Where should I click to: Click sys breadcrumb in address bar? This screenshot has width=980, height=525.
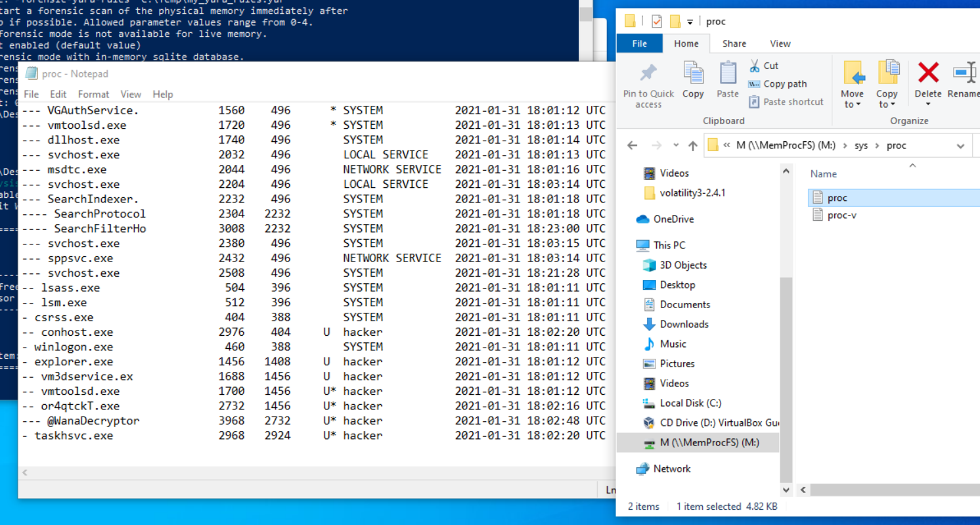pos(861,146)
